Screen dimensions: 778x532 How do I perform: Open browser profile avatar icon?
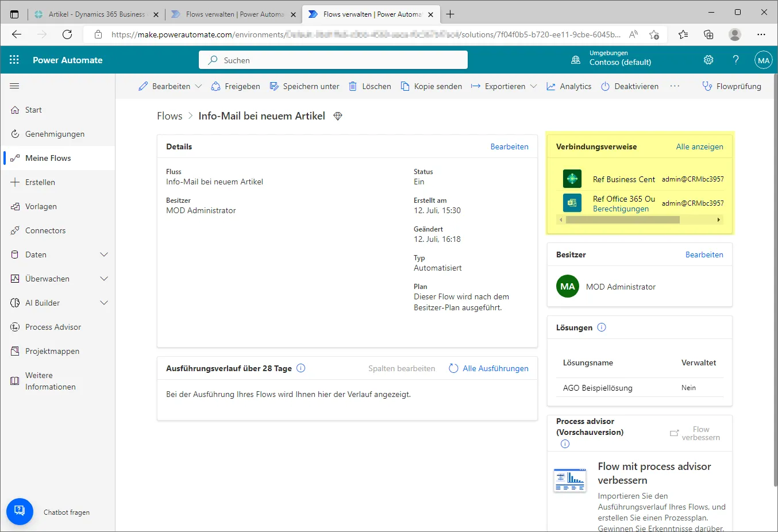tap(735, 34)
